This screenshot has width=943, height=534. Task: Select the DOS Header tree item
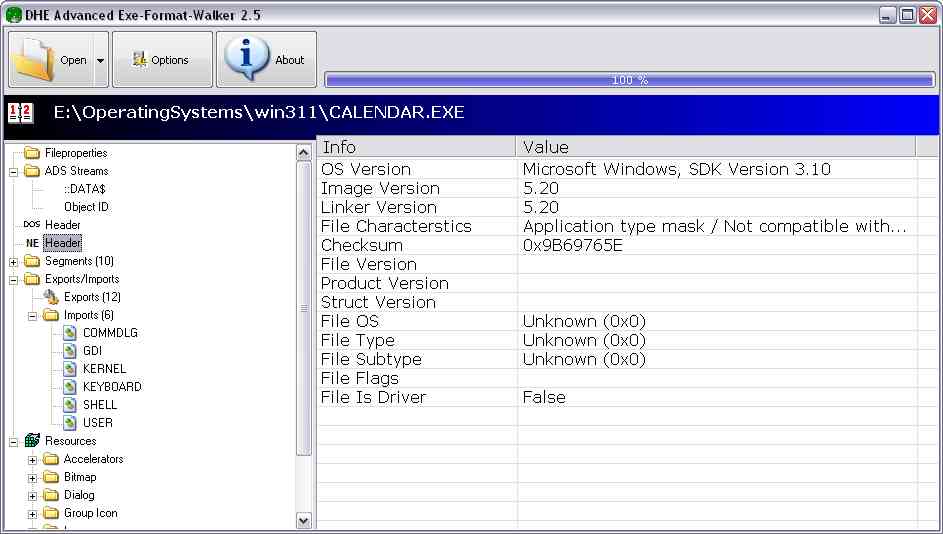(62, 225)
